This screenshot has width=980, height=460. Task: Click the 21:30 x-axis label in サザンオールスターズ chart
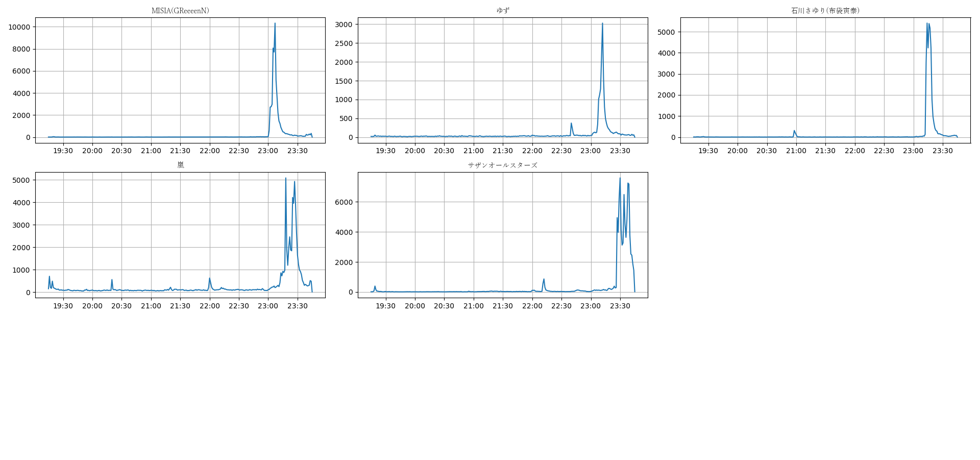coord(503,306)
